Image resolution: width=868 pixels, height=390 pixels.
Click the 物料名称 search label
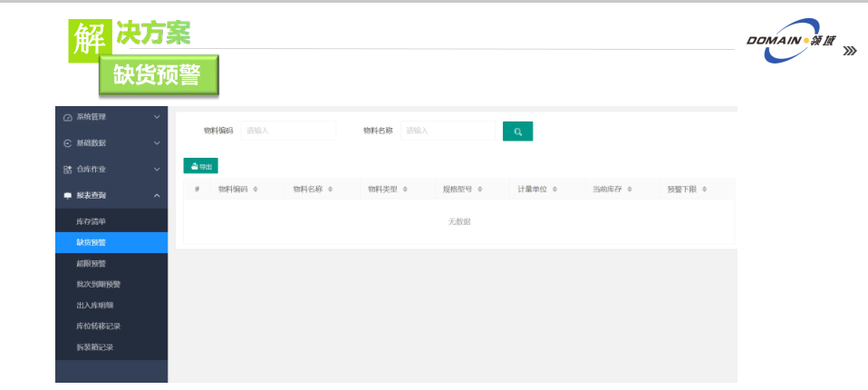tap(378, 131)
